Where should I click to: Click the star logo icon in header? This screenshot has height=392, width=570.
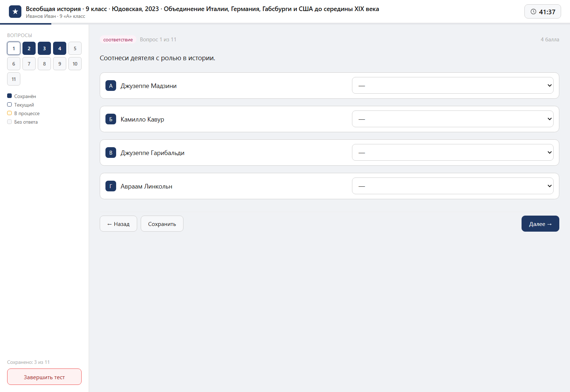tap(15, 12)
